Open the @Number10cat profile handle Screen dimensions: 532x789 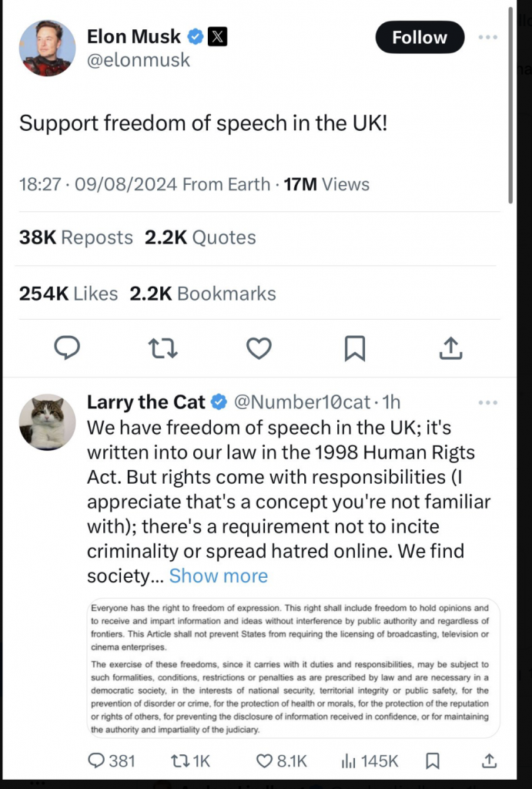pyautogui.click(x=302, y=402)
